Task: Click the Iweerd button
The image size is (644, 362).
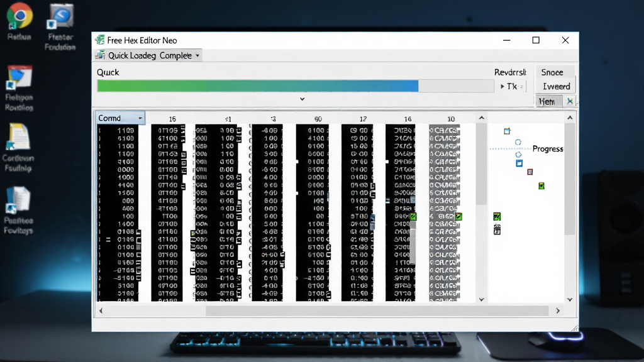Action: [x=556, y=86]
